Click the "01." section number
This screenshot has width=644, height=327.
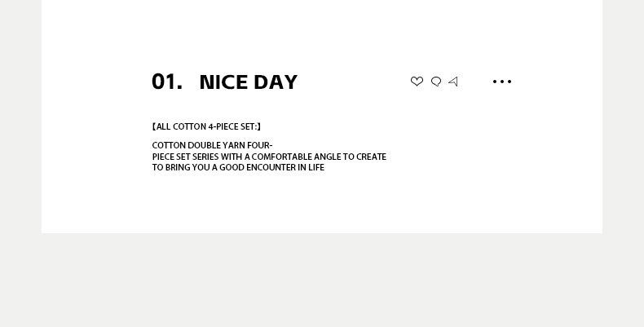(166, 82)
